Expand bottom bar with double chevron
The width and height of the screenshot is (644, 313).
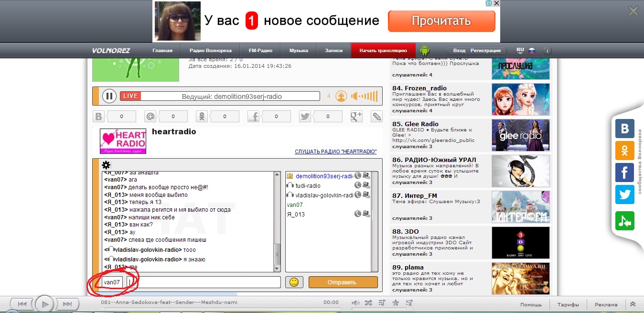click(633, 304)
